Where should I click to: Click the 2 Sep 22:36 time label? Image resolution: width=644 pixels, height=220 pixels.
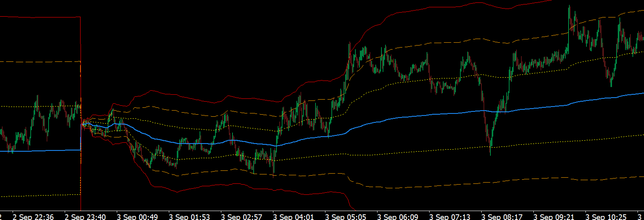click(33, 217)
